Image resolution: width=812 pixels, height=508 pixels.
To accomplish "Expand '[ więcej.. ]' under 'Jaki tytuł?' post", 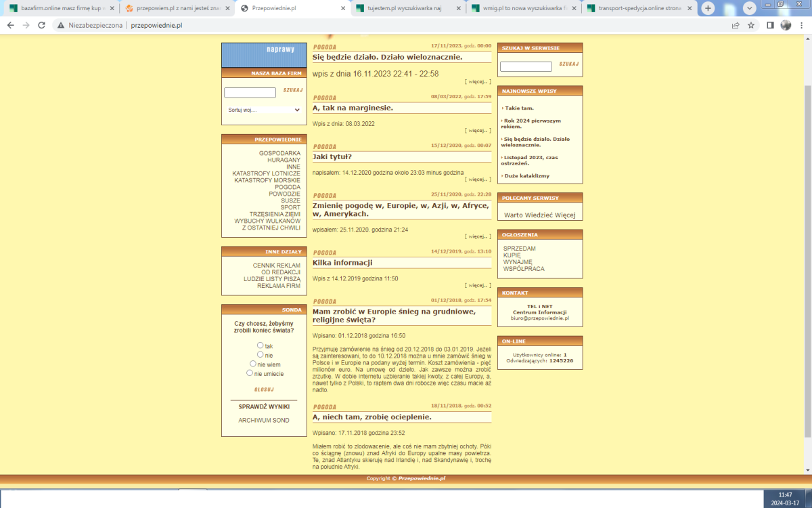I will coord(478,179).
